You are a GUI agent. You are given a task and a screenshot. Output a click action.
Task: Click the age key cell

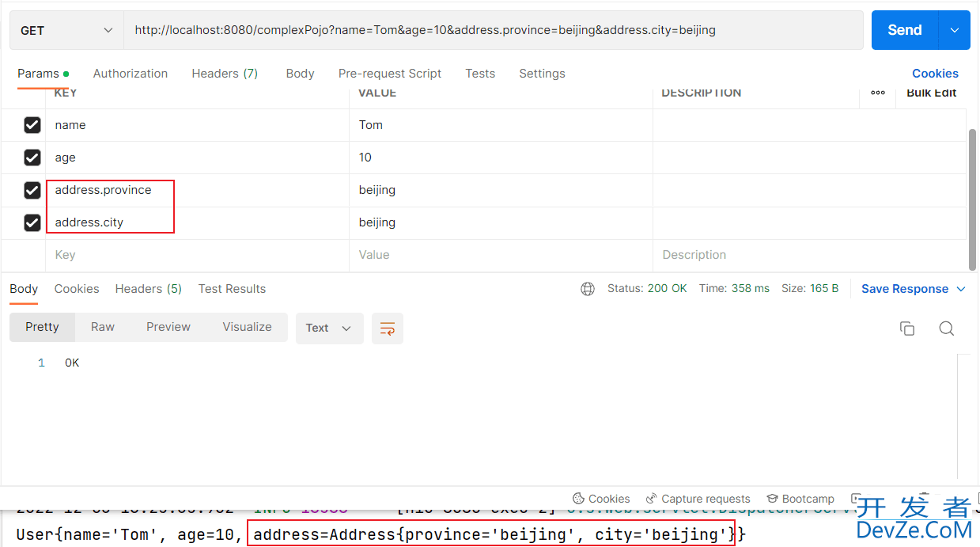198,158
